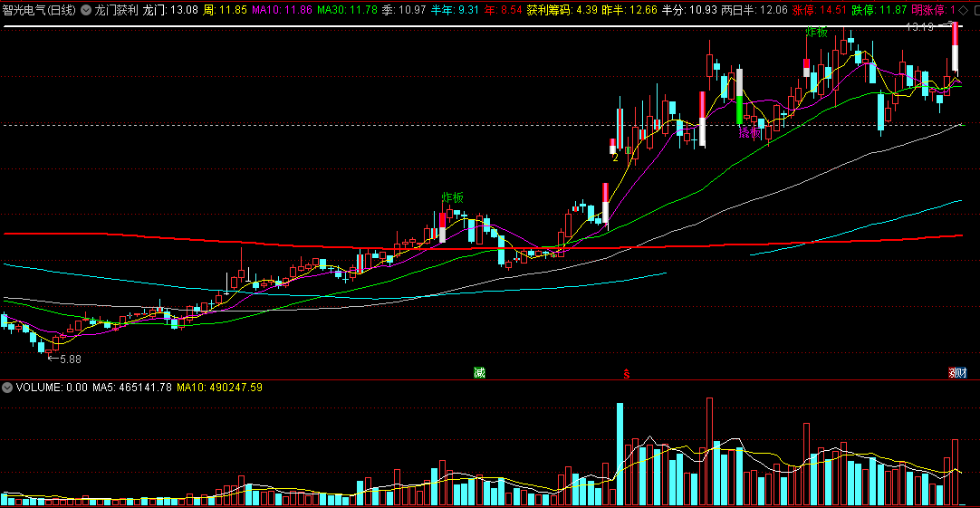
Task: Click the magenta MA10: 11.86 label
Action: [282, 10]
